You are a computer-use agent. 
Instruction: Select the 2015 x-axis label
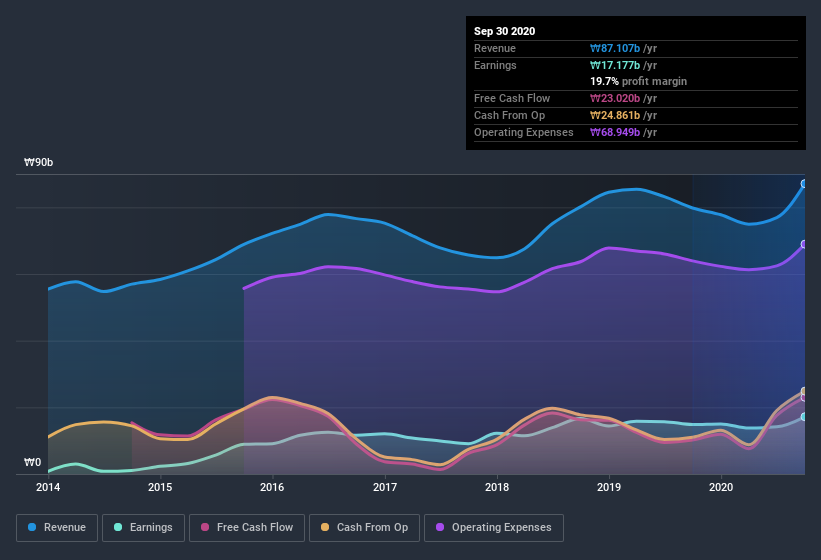(x=160, y=487)
